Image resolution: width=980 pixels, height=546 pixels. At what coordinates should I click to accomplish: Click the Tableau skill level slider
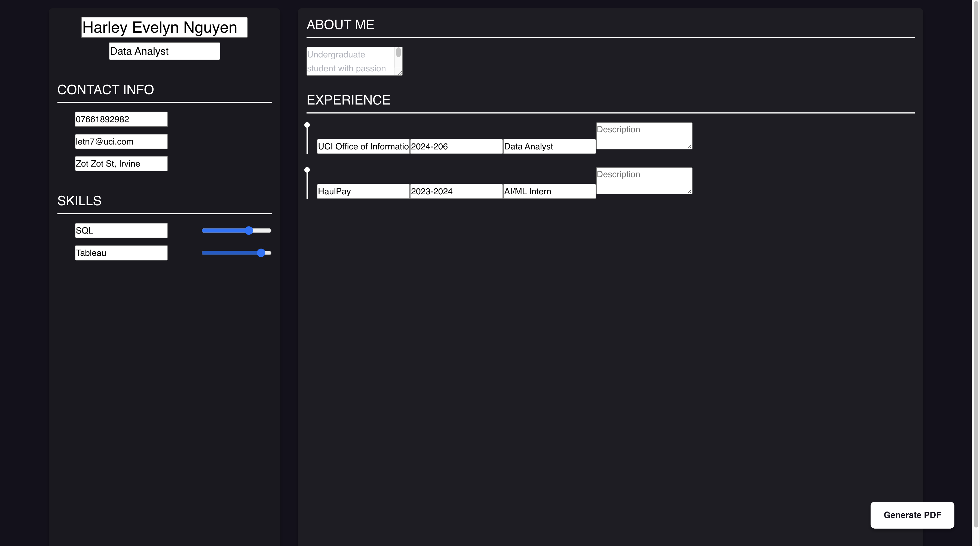pos(236,253)
